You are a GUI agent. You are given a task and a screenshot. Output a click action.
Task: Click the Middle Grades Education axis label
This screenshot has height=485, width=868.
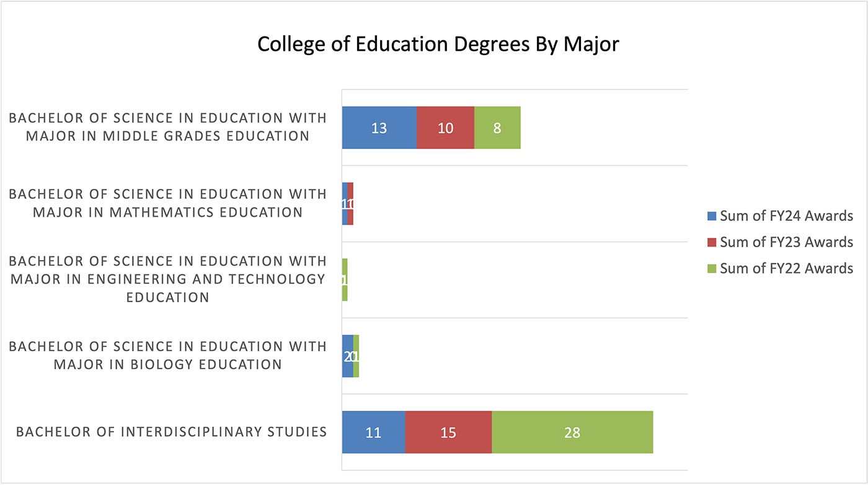click(x=167, y=127)
